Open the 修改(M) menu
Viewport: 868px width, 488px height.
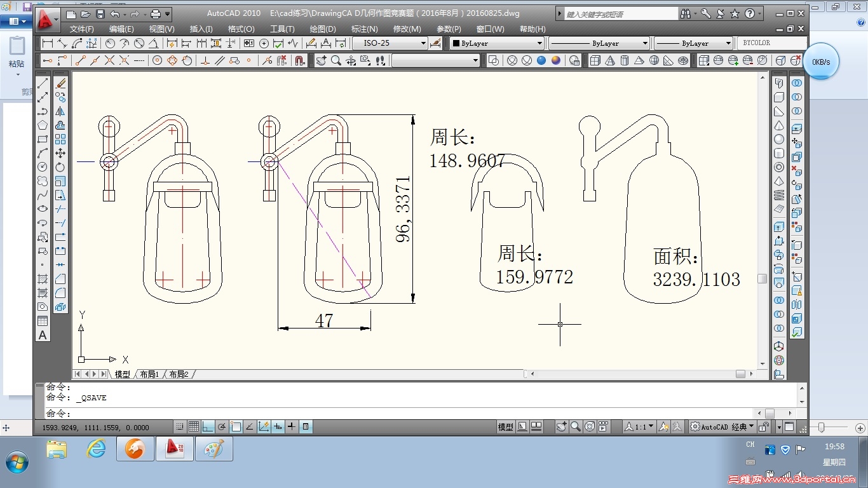pos(407,29)
